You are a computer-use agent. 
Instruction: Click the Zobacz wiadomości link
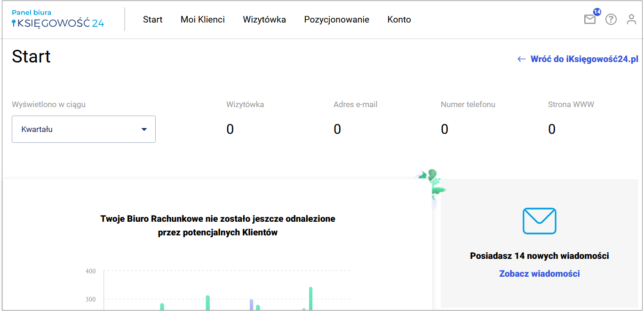click(539, 273)
